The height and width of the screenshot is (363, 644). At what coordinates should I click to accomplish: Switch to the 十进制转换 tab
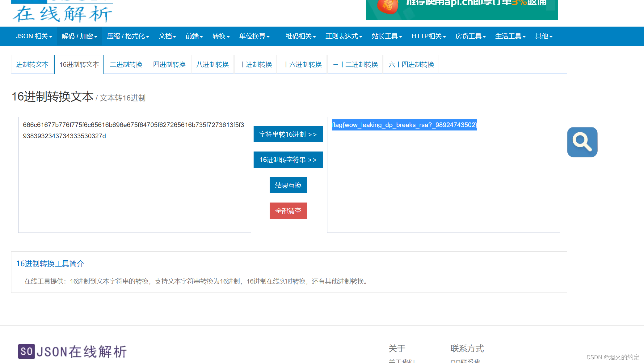tap(256, 65)
